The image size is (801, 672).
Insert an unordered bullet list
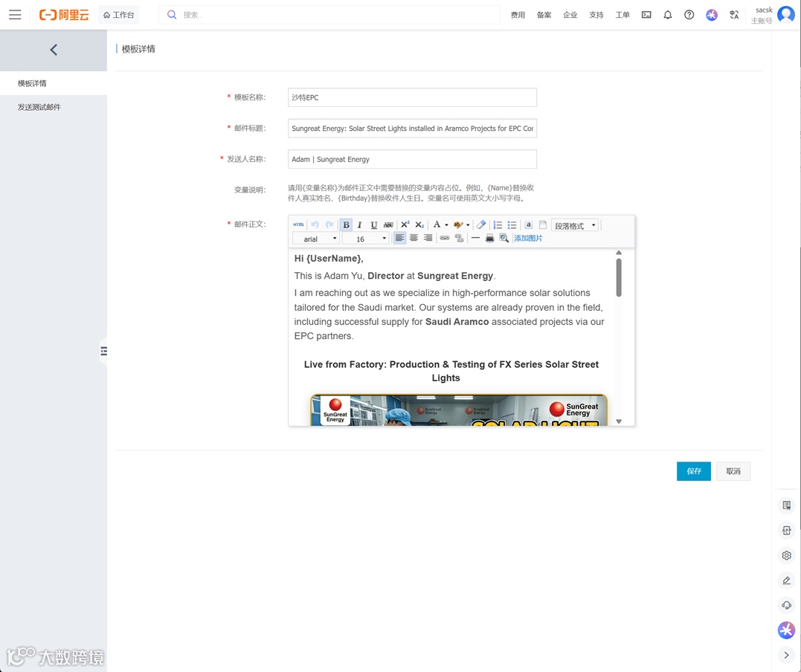click(x=512, y=224)
